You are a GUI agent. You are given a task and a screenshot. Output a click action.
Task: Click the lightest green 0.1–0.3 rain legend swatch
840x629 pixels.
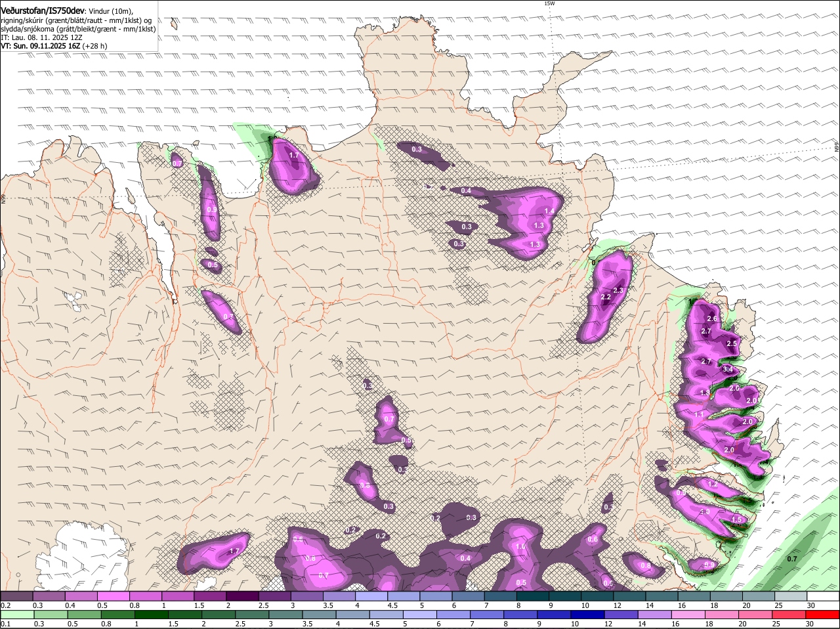tap(16, 615)
